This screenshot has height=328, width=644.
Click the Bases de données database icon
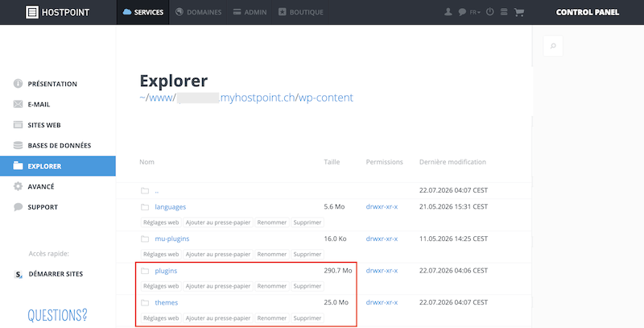click(x=18, y=145)
